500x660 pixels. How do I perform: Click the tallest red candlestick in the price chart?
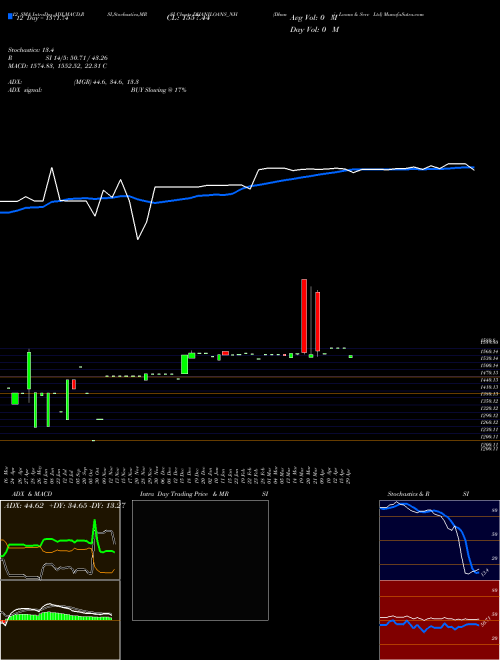[304, 316]
